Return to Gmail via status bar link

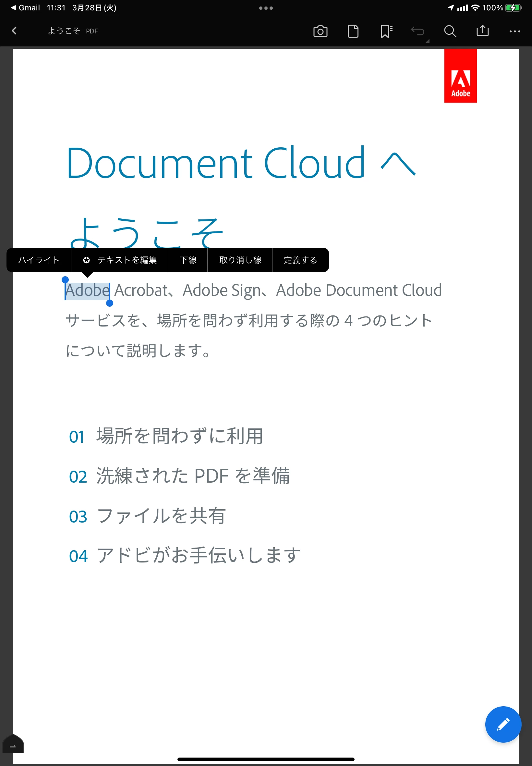tap(25, 8)
